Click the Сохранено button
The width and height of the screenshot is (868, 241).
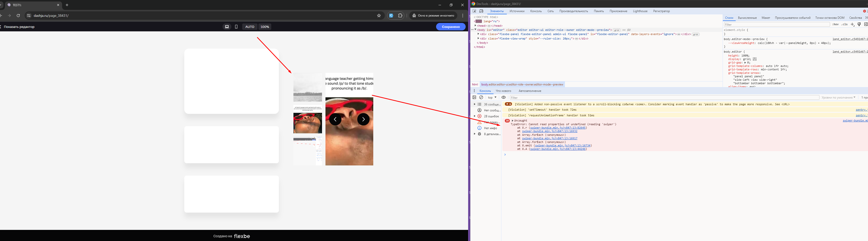coord(451,27)
